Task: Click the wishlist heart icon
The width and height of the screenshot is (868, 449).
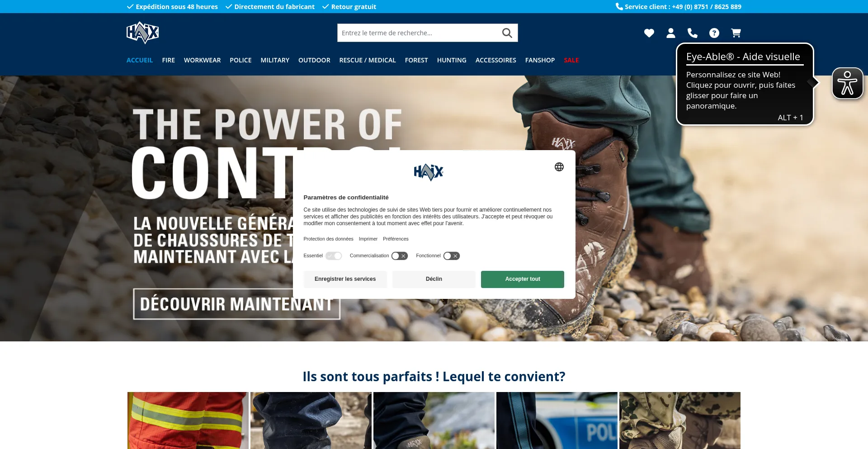Action: click(649, 33)
